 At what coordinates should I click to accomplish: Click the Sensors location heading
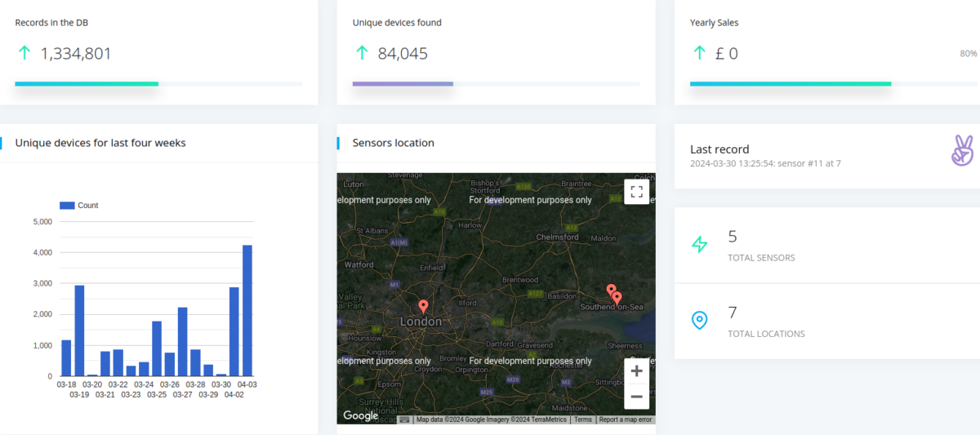pos(394,143)
